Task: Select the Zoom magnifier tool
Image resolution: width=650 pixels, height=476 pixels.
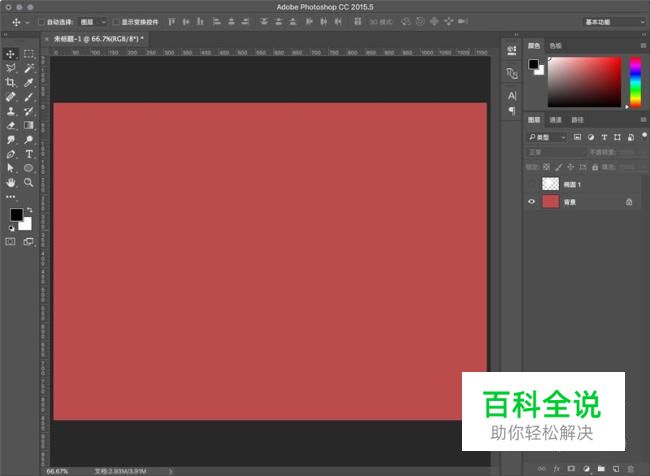Action: (x=29, y=183)
